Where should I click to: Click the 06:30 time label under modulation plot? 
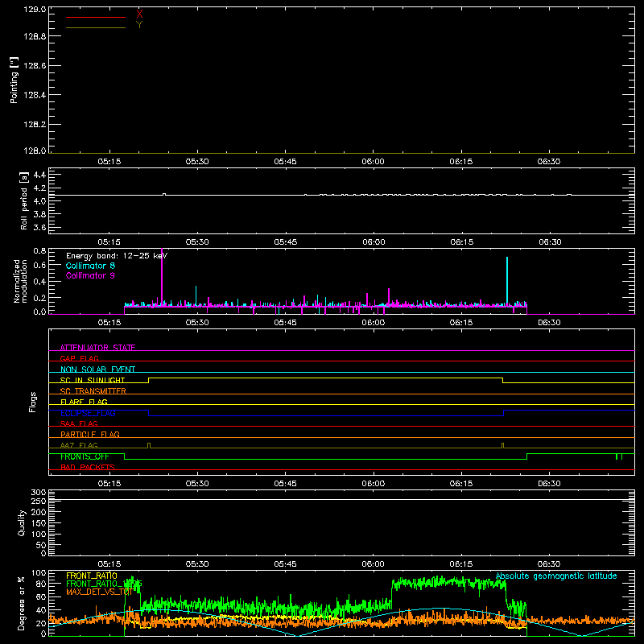[x=549, y=323]
